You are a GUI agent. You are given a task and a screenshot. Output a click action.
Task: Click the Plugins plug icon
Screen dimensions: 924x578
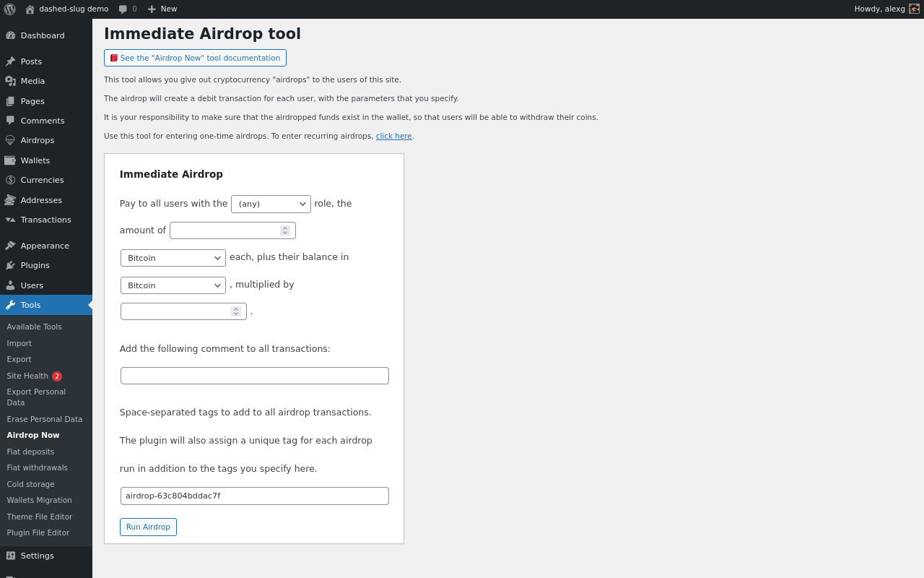coord(10,265)
